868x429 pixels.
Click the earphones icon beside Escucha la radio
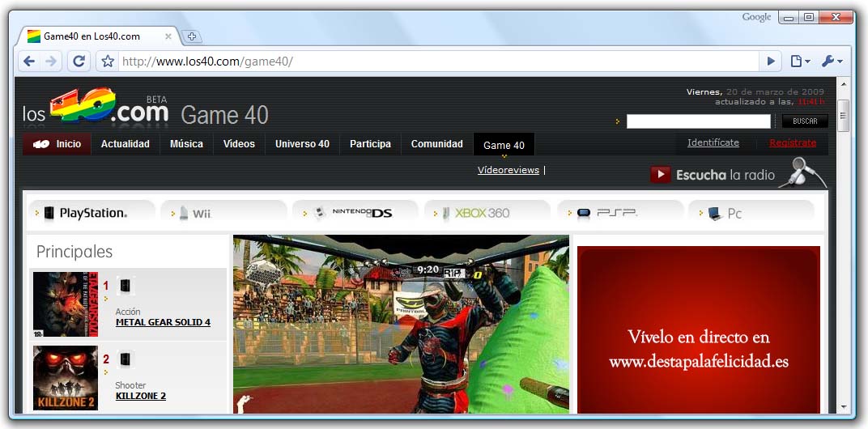point(802,172)
